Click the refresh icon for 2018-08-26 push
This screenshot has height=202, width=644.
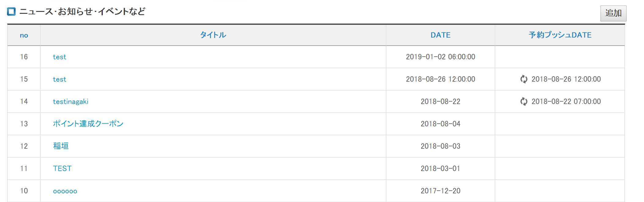click(524, 79)
